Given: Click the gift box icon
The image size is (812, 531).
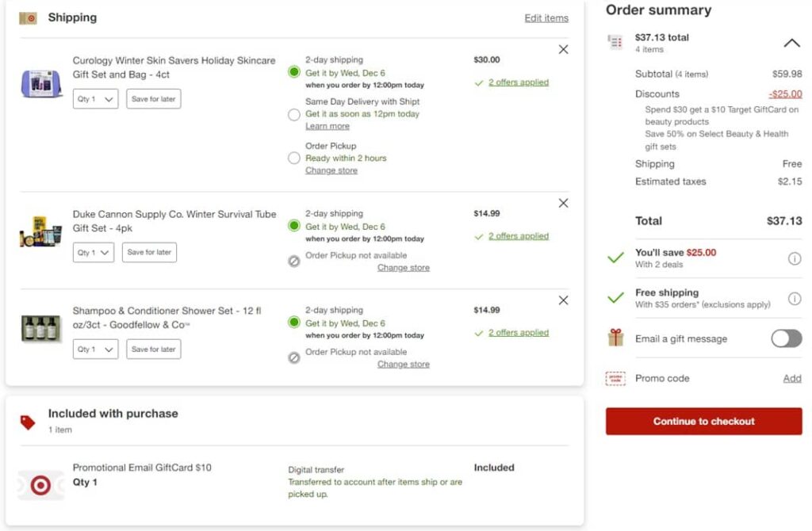Looking at the screenshot, I should 615,338.
